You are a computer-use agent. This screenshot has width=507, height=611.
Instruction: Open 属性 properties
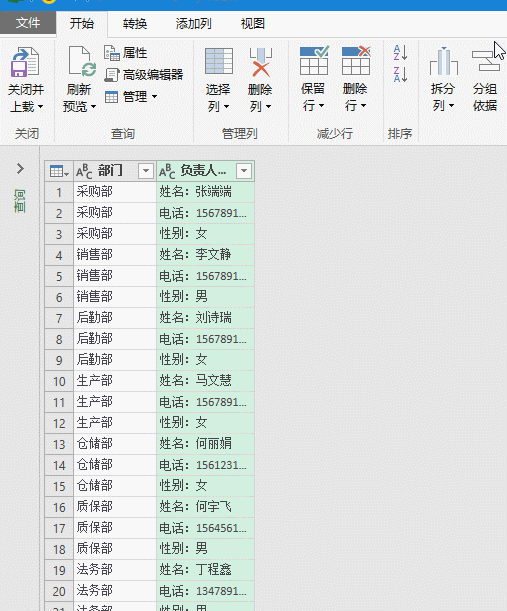[125, 53]
